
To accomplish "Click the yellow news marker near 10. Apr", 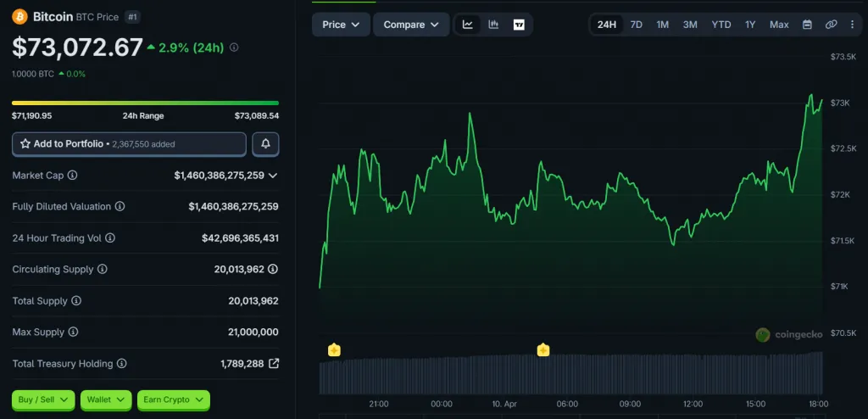I will [543, 349].
